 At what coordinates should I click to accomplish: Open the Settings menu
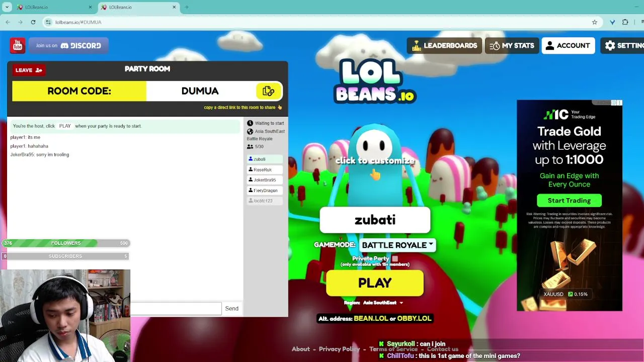(x=622, y=46)
